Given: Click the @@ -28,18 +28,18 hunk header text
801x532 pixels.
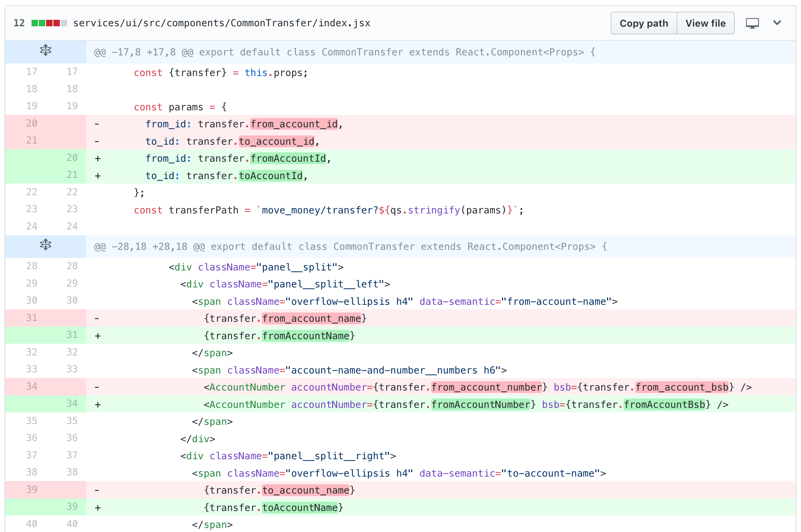Looking at the screenshot, I should (351, 247).
